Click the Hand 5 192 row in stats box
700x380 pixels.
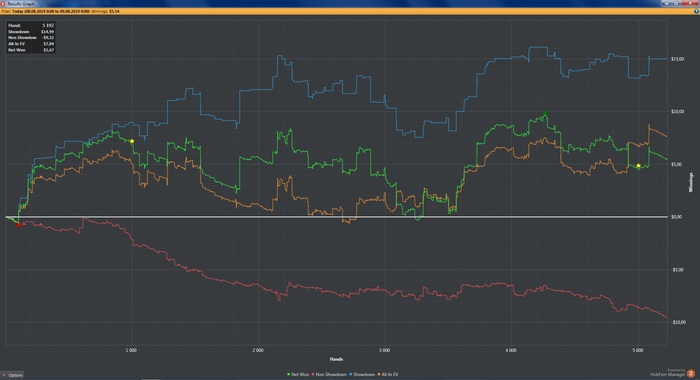pos(31,25)
